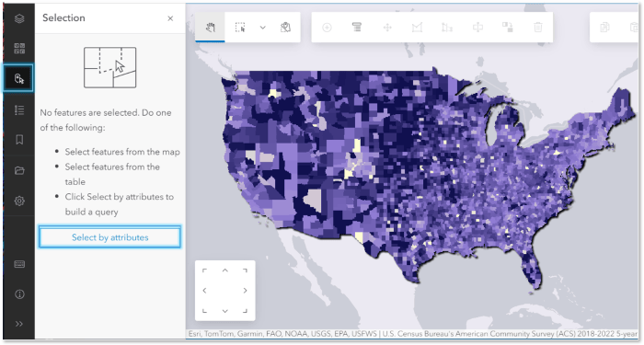Click 'Select features from the table' text

(112, 174)
